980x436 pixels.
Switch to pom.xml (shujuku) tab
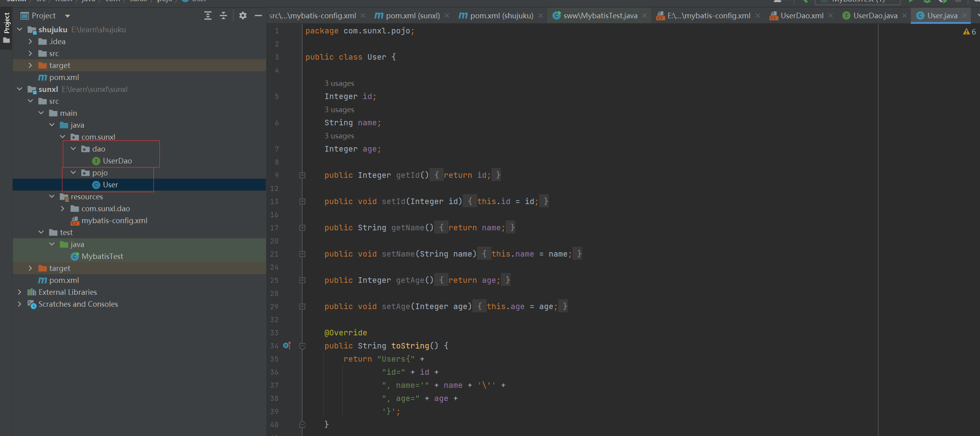[x=501, y=16]
